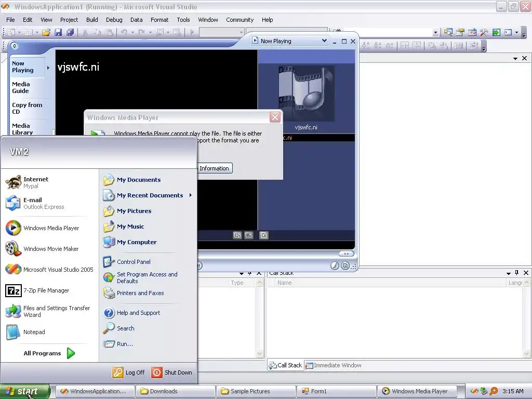Open the Solution Explorer toolbar icon
The width and height of the screenshot is (532, 399).
tap(448, 32)
